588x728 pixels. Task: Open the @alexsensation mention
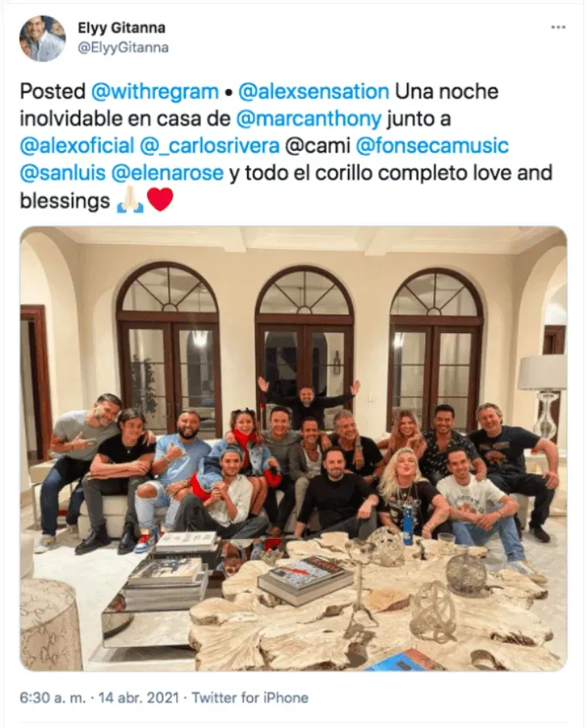313,91
